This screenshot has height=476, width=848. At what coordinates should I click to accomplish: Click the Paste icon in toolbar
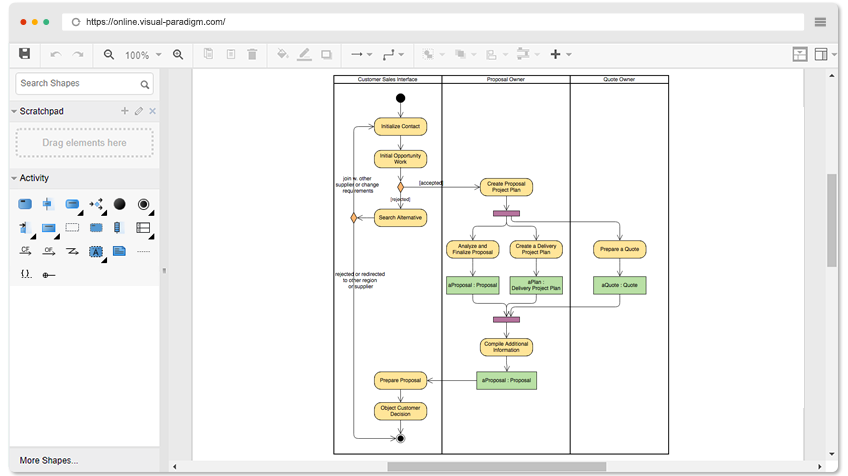pyautogui.click(x=231, y=54)
